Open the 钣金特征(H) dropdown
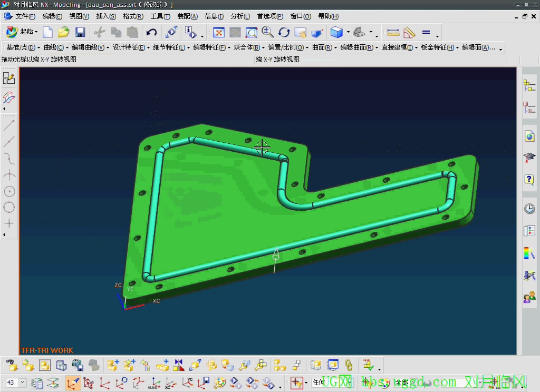 pos(440,47)
